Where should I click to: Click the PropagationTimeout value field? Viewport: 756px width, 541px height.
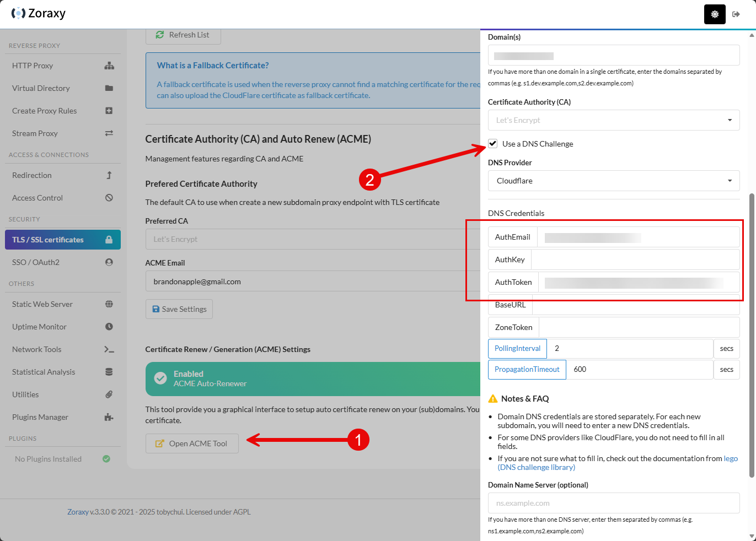tap(640, 370)
